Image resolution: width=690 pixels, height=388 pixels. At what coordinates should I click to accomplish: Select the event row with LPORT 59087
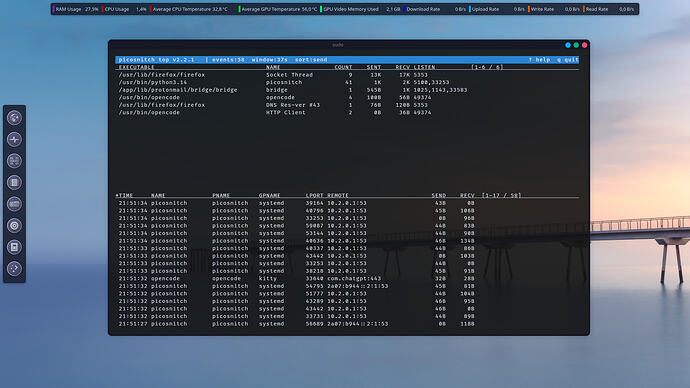[x=348, y=226]
